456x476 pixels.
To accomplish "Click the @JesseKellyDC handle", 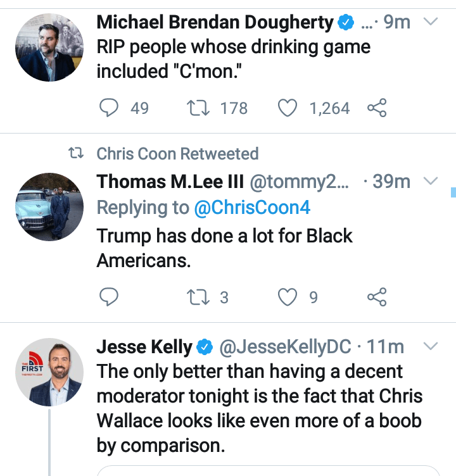I will [285, 347].
